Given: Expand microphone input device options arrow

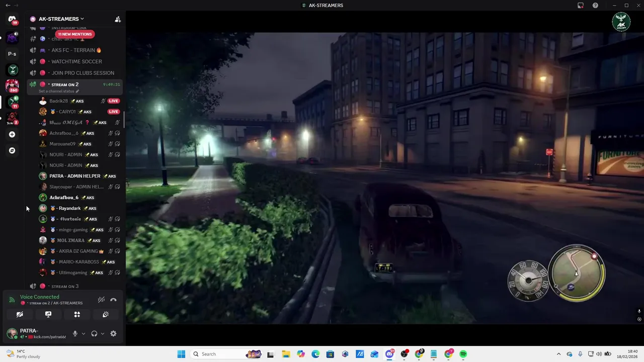Looking at the screenshot, I should tap(84, 333).
